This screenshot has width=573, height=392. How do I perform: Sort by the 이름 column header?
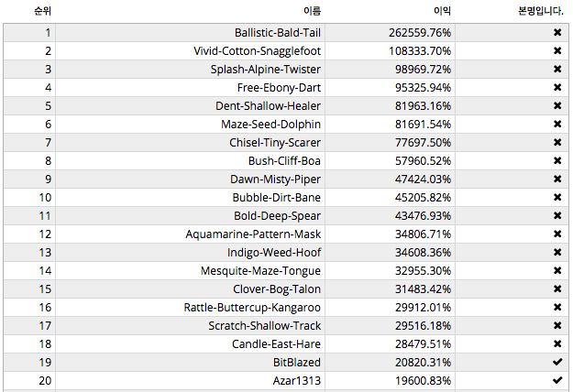(x=312, y=11)
